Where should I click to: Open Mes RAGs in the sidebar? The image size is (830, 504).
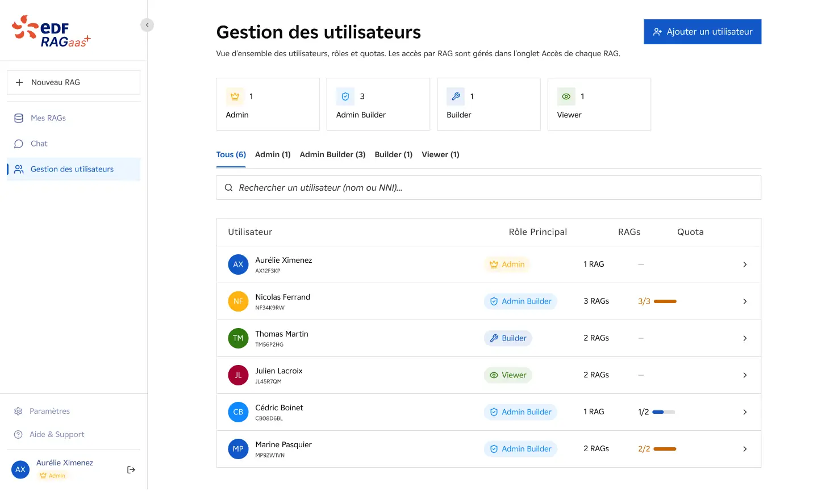click(73, 118)
